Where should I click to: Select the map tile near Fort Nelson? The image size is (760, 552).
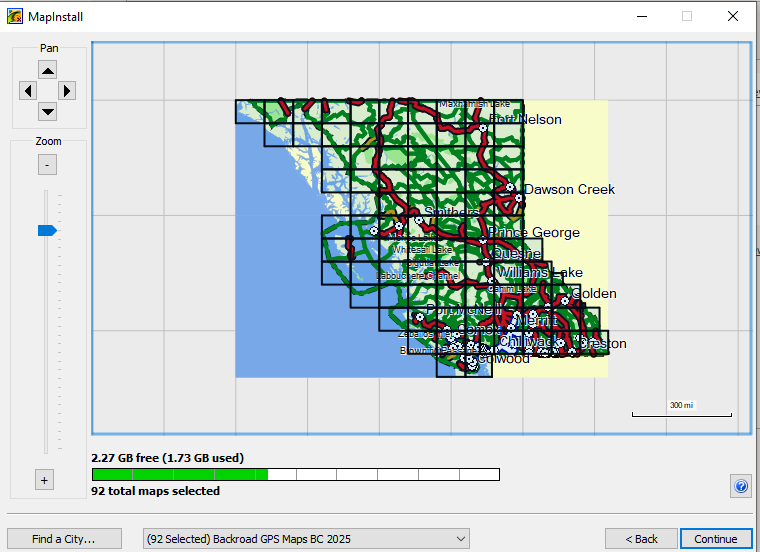click(508, 135)
